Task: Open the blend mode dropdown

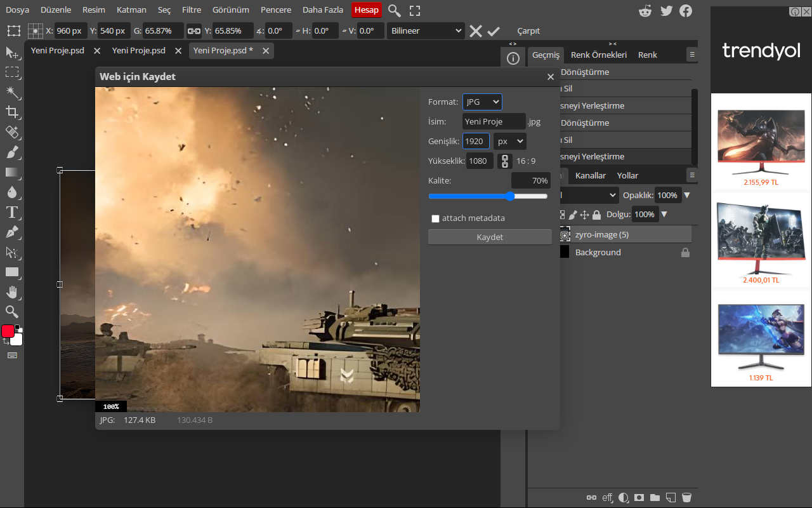Action: coord(589,195)
